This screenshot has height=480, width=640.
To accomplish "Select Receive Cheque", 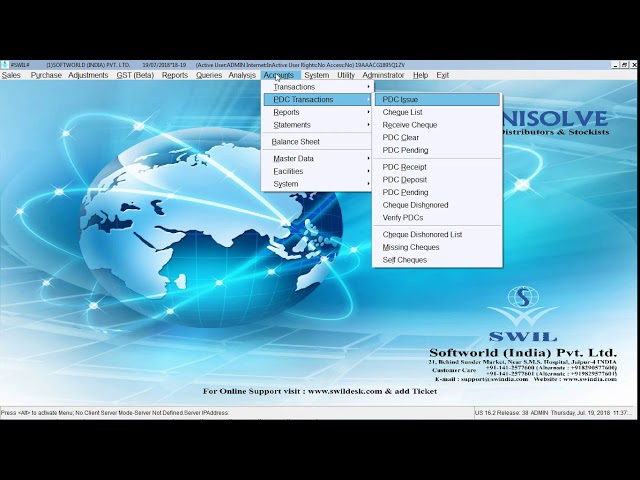I will [x=437, y=125].
